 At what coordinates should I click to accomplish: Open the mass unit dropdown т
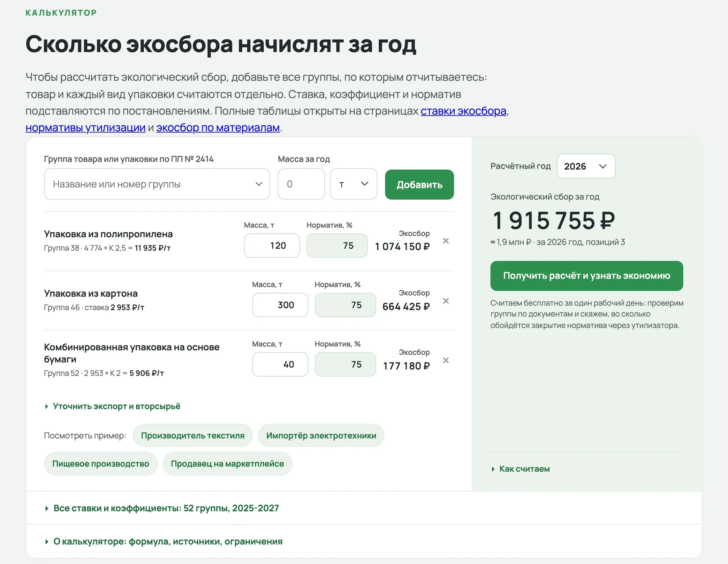(354, 184)
